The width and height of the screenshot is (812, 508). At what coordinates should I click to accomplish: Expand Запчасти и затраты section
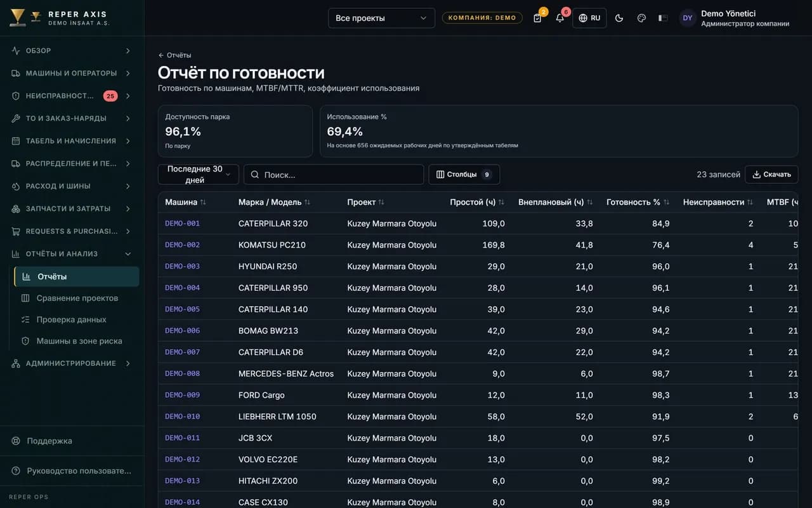click(72, 209)
